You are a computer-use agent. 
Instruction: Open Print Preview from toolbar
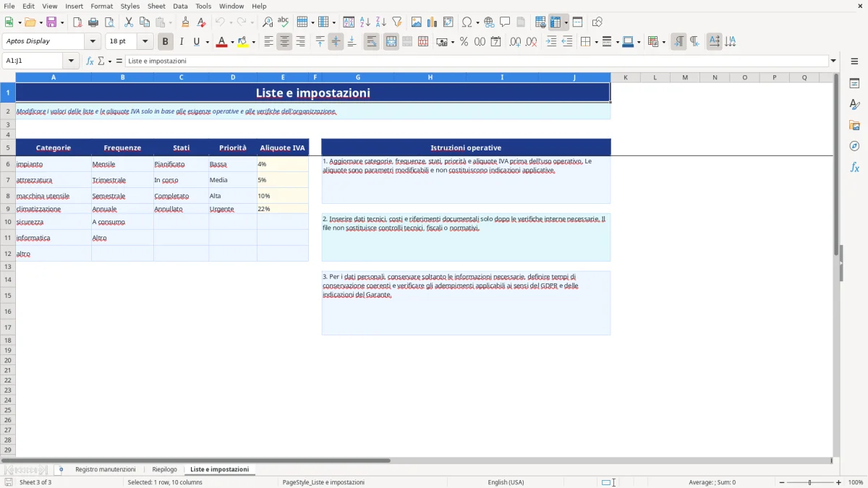[109, 22]
